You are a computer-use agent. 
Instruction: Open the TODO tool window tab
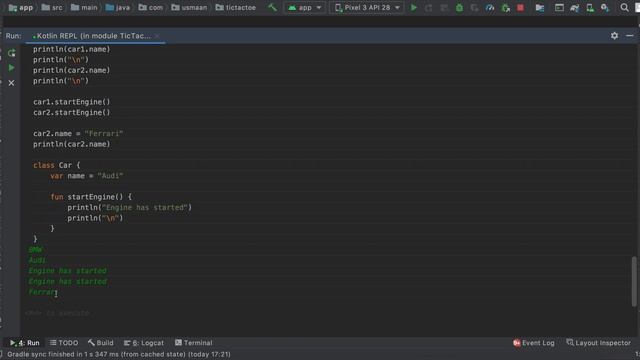(x=64, y=343)
